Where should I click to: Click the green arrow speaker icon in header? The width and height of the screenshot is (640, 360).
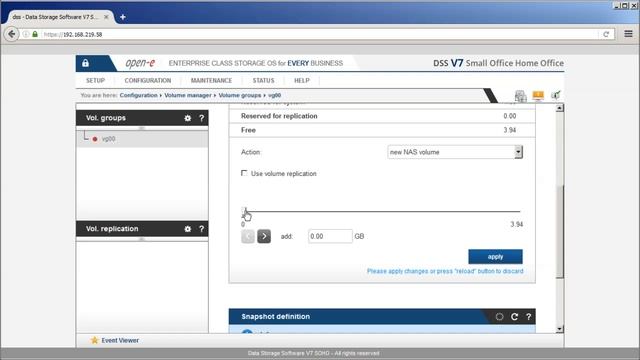click(556, 96)
